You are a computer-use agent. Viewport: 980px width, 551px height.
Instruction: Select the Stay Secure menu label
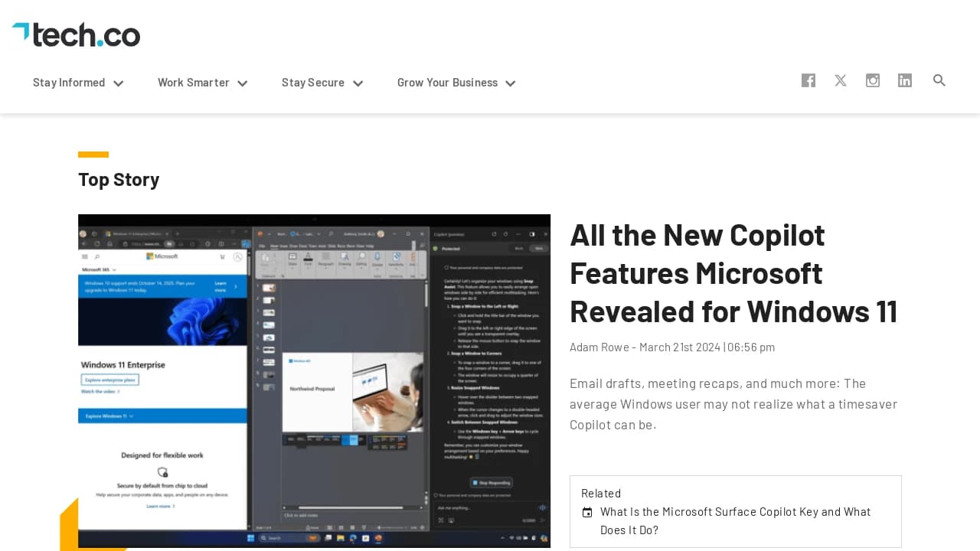(312, 83)
